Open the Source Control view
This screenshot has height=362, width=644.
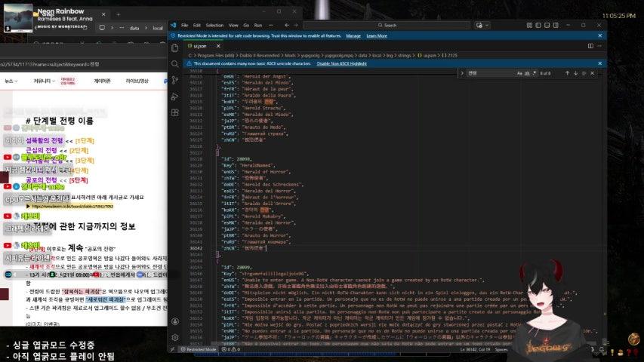click(175, 79)
